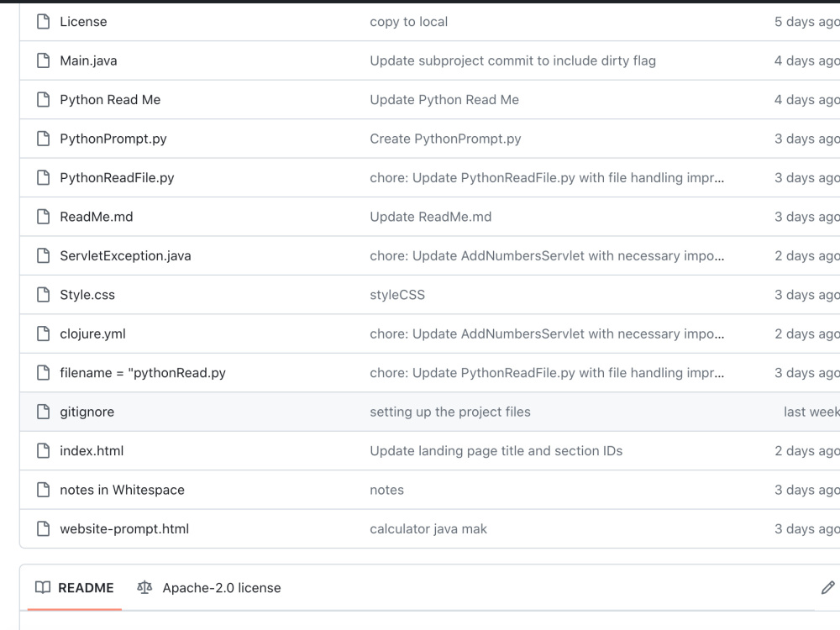
Task: Click the file icon beside PythonPrompt.py
Action: [x=44, y=139]
